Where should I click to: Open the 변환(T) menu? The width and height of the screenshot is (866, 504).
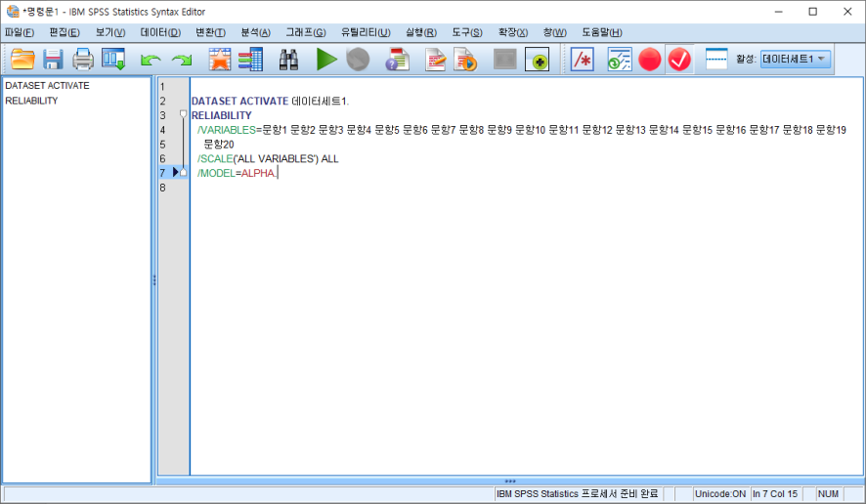pyautogui.click(x=210, y=32)
